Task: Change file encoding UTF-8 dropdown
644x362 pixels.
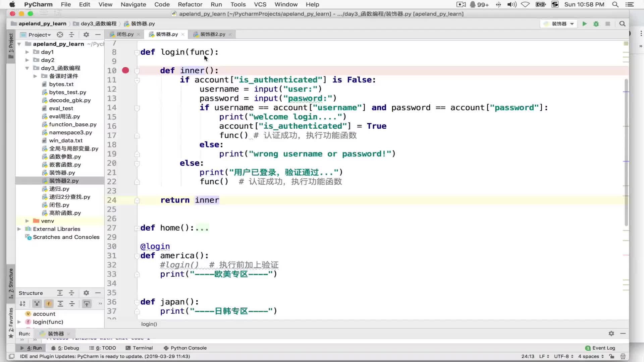Action: click(564, 356)
